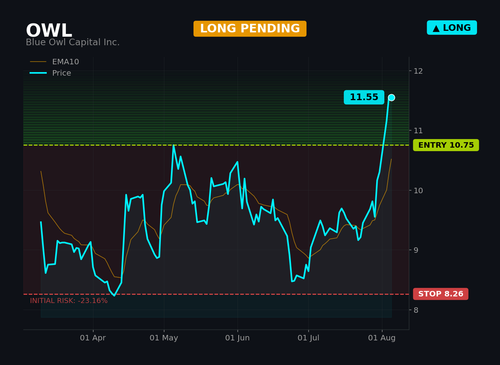Click the latest price marker dot
Viewport: 500px width, 365px height.
tap(391, 98)
